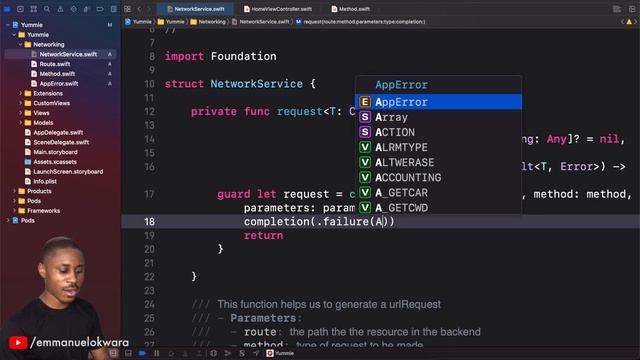640x360 pixels.
Task: Open LaunchScreen.storyboard file
Action: 64,172
